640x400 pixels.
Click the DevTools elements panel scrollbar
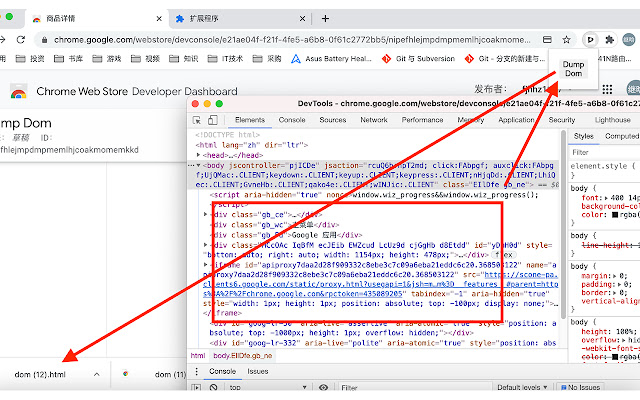click(x=563, y=224)
